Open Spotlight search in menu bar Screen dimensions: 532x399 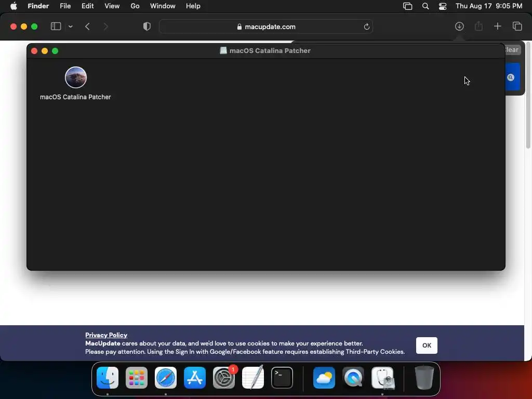[x=425, y=6]
